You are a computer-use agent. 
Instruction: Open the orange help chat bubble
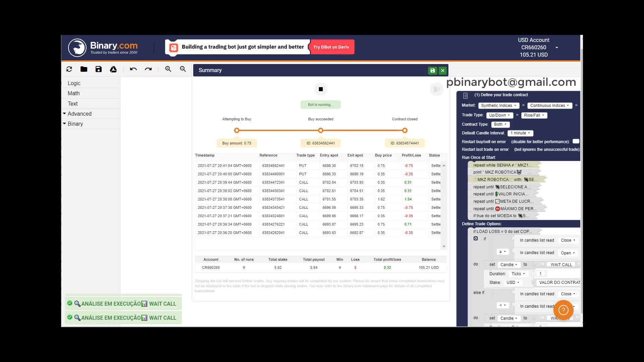tap(563, 310)
